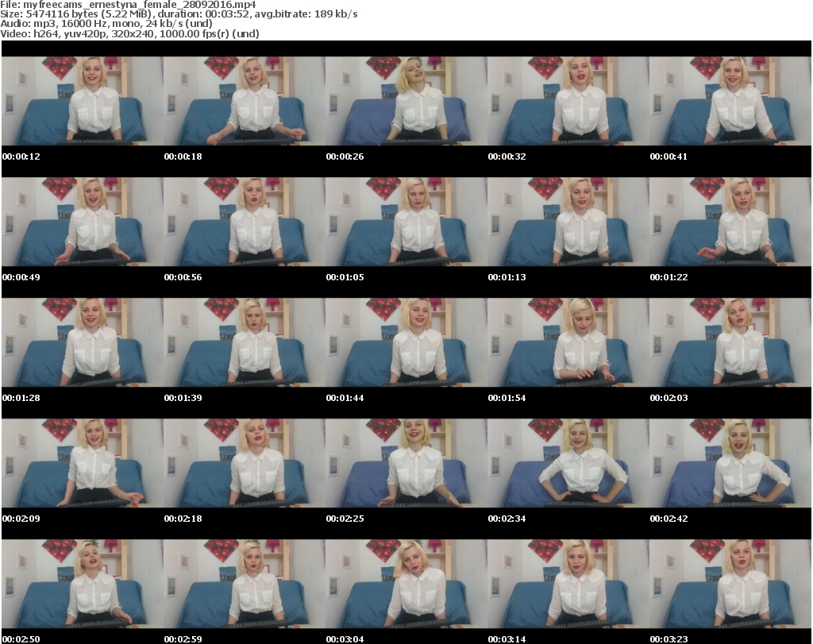The height and width of the screenshot is (644, 813).
Task: Click the 00:03:23 timestamp label
Action: 669,639
